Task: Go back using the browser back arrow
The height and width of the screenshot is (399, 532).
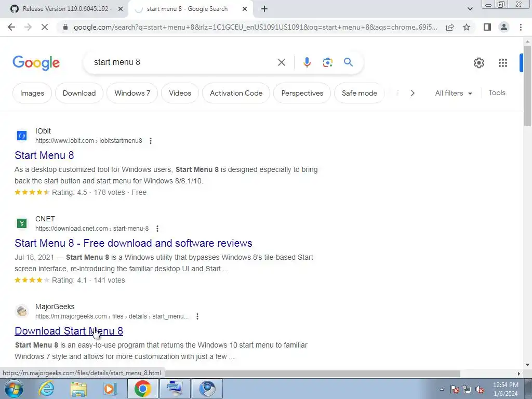Action: pyautogui.click(x=11, y=27)
